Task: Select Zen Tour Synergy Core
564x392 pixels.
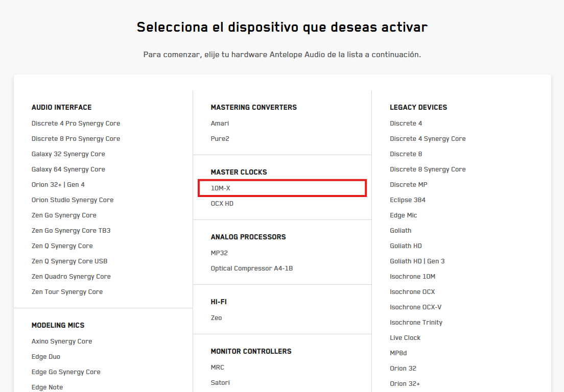Action: (x=67, y=292)
